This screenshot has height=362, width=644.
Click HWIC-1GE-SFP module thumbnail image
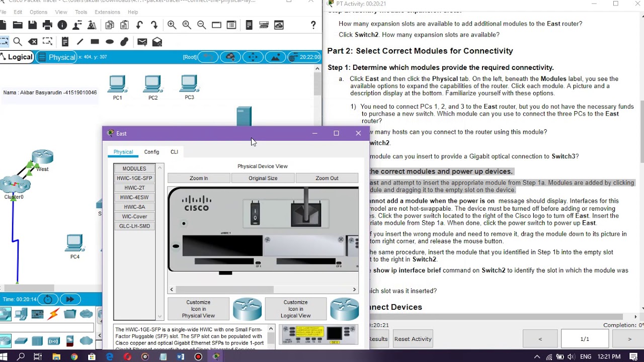pos(318,335)
